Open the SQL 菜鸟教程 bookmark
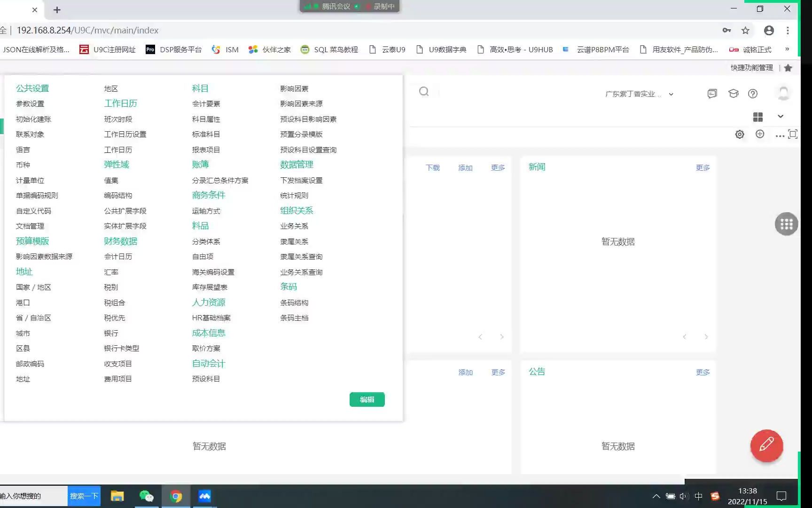Image resolution: width=812 pixels, height=508 pixels. click(329, 49)
